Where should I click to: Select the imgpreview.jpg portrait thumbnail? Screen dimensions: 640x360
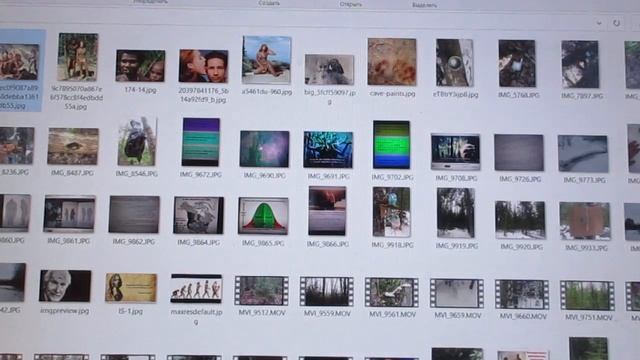click(65, 286)
